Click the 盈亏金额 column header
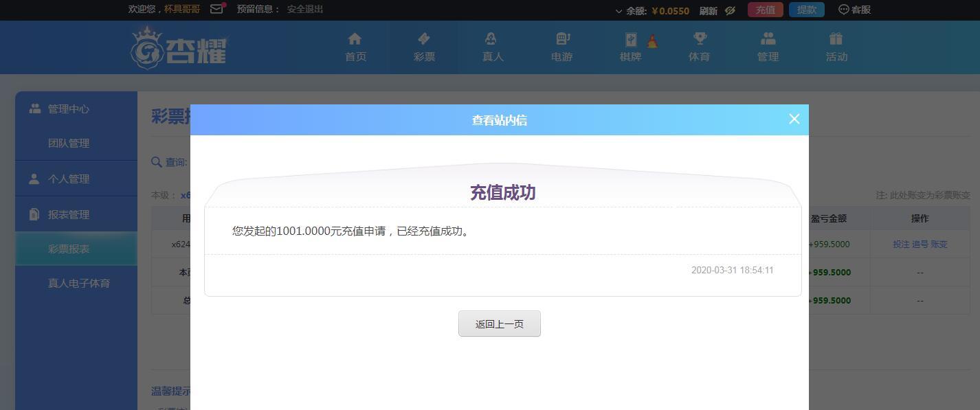The height and width of the screenshot is (410, 980). point(828,218)
